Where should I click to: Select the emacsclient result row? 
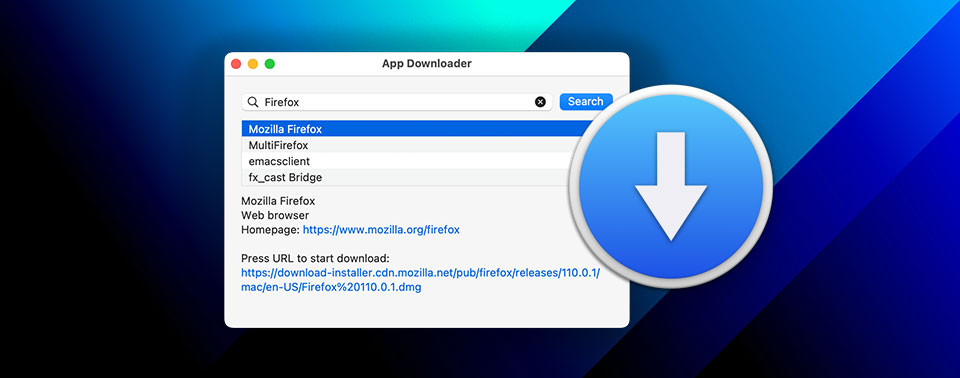[x=406, y=161]
